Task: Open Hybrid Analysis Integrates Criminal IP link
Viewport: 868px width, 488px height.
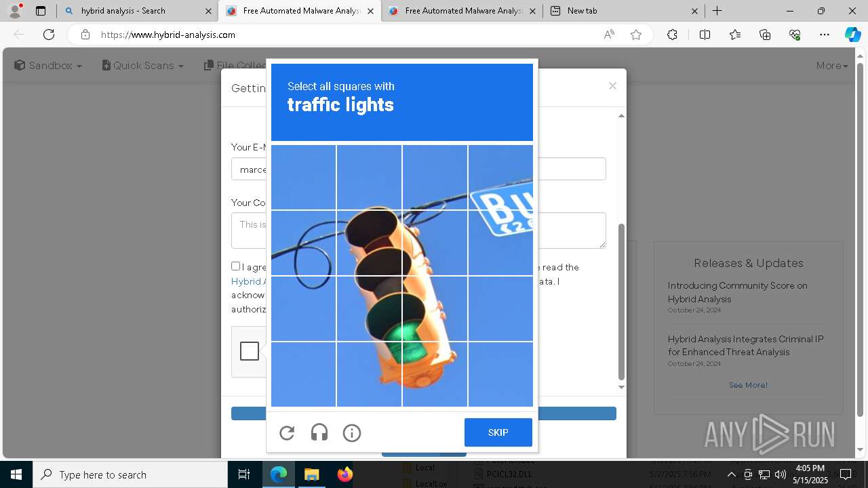Action: point(745,345)
